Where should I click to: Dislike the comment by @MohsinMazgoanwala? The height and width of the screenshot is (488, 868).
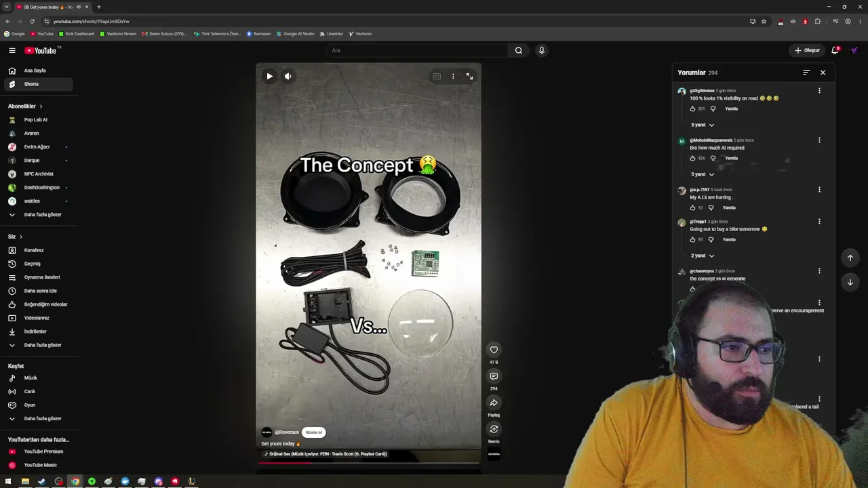pyautogui.click(x=713, y=158)
